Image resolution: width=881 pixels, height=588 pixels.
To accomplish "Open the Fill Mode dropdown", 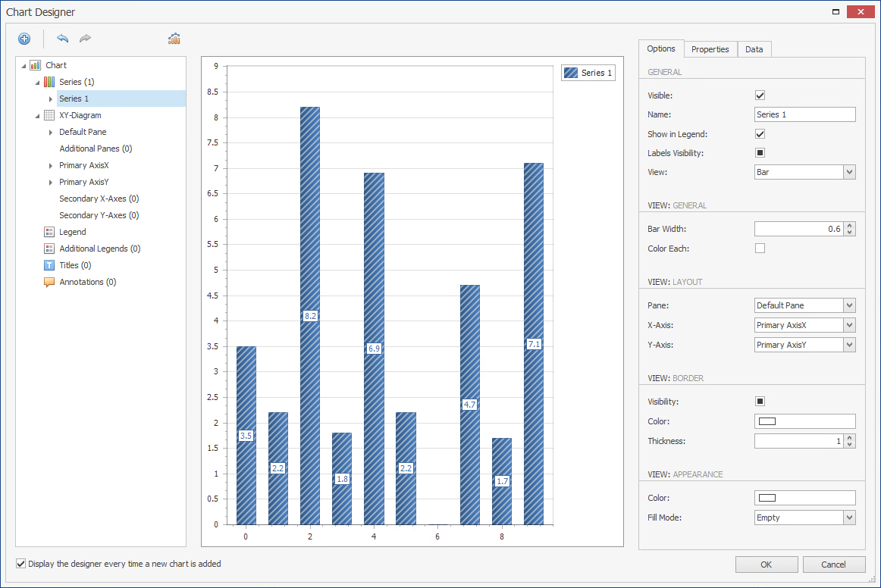I will point(849,518).
